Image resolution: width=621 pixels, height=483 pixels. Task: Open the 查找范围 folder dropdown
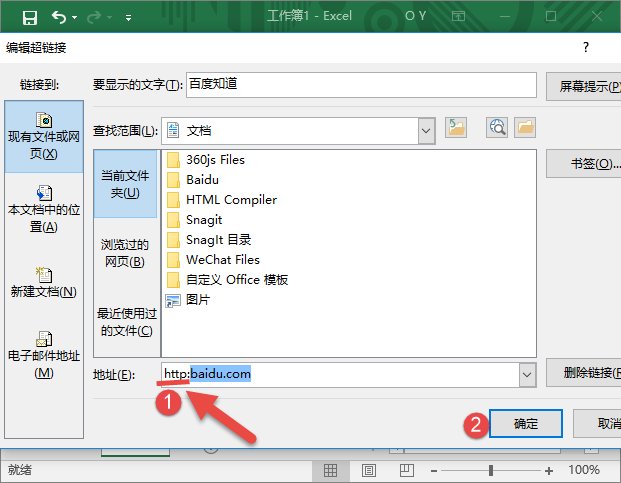point(426,131)
